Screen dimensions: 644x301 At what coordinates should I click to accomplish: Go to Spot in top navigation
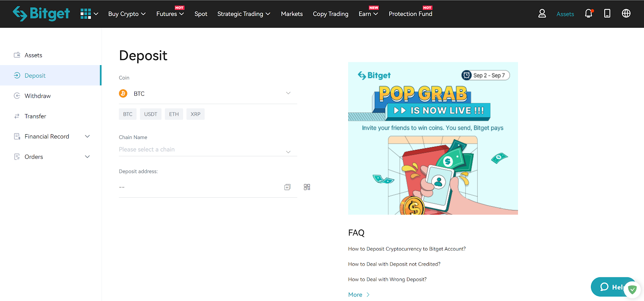pyautogui.click(x=201, y=14)
